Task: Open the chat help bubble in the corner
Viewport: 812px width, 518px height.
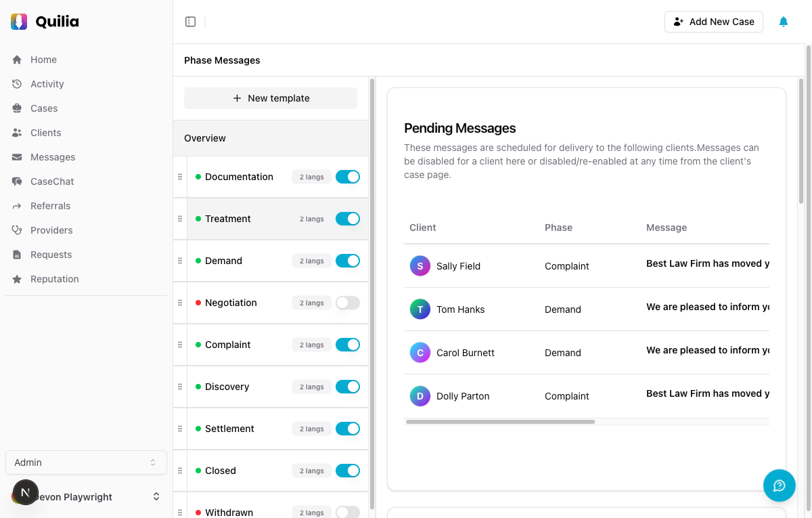Action: coord(779,485)
